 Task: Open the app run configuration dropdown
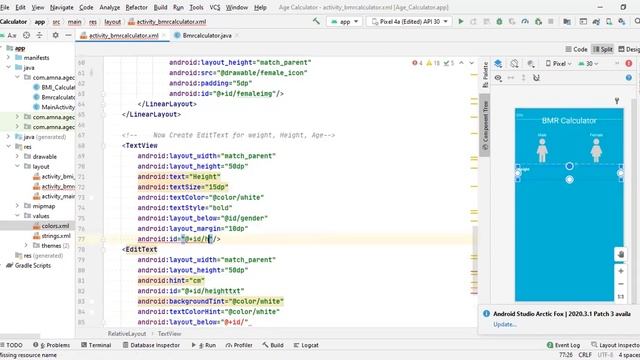click(x=344, y=22)
